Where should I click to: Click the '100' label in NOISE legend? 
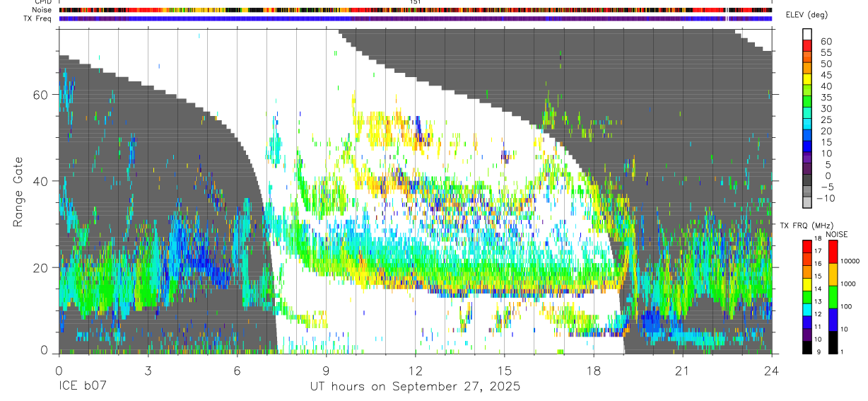[x=848, y=306]
